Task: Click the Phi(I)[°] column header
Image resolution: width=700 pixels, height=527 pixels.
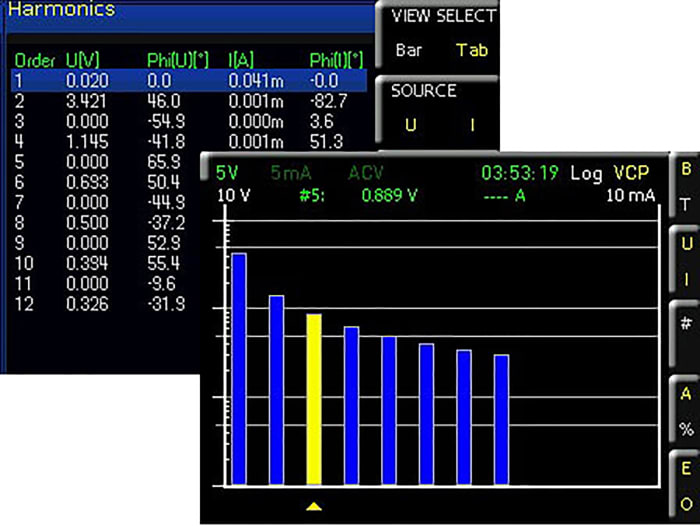Action: (x=337, y=60)
